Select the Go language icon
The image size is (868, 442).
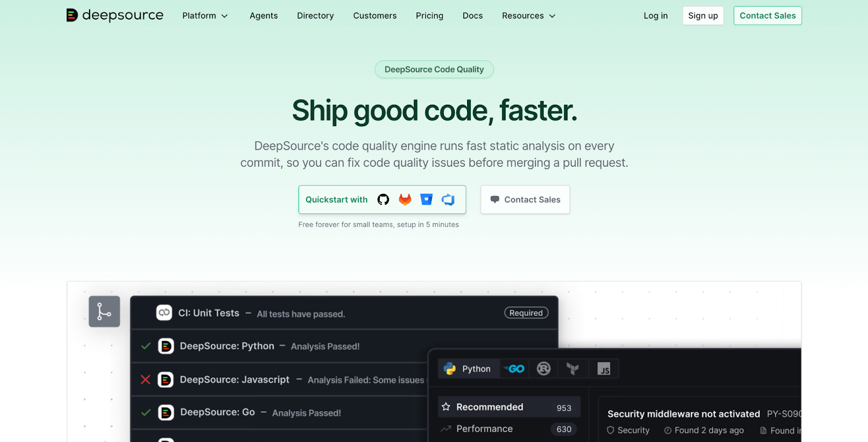514,369
